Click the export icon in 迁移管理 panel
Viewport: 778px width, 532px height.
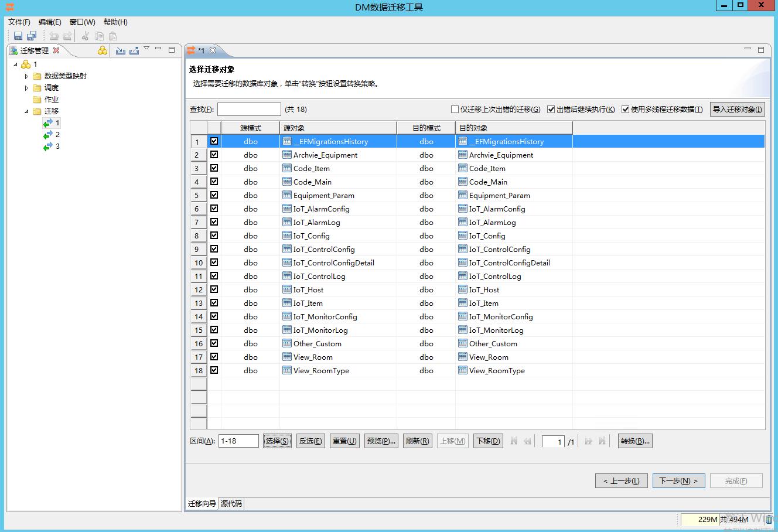click(x=134, y=50)
